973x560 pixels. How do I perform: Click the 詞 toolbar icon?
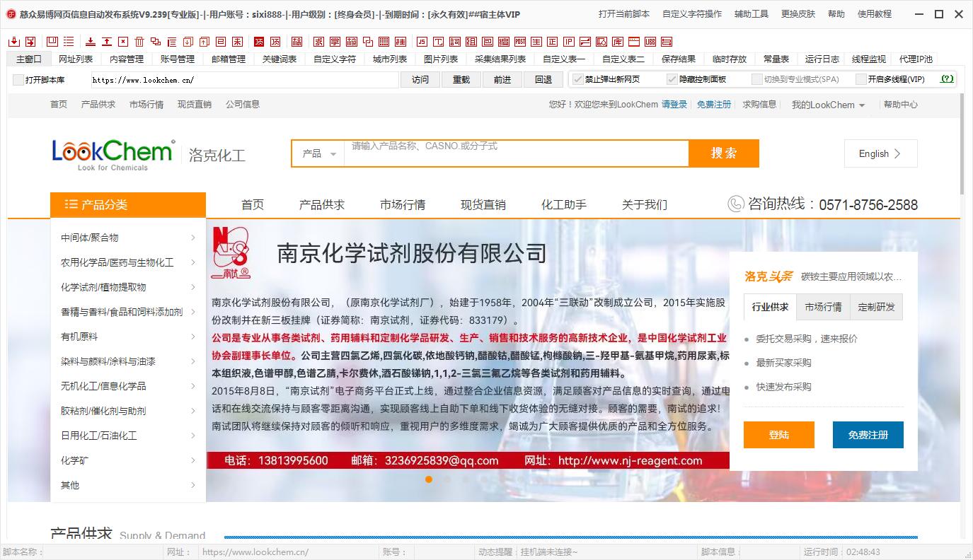(454, 42)
